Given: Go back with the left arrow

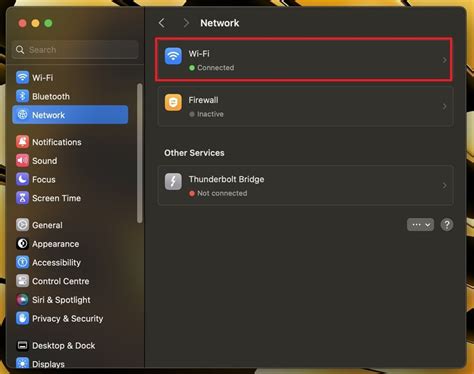Looking at the screenshot, I should [162, 23].
